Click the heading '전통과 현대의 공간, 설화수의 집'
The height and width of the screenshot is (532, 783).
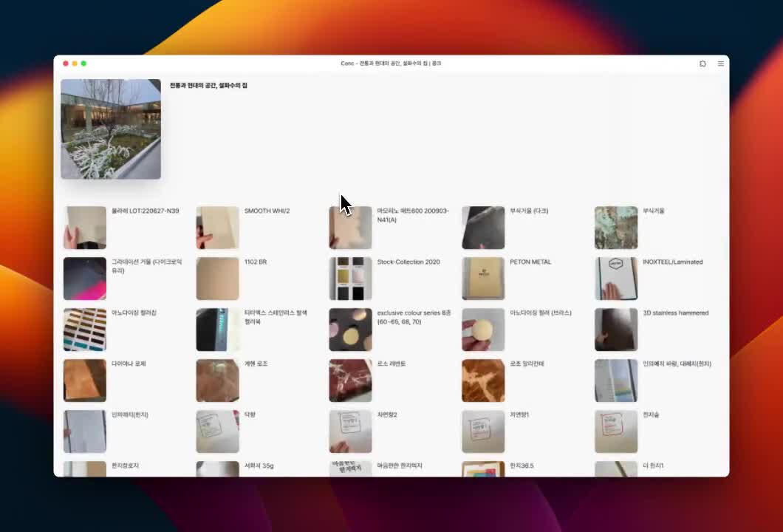click(208, 86)
